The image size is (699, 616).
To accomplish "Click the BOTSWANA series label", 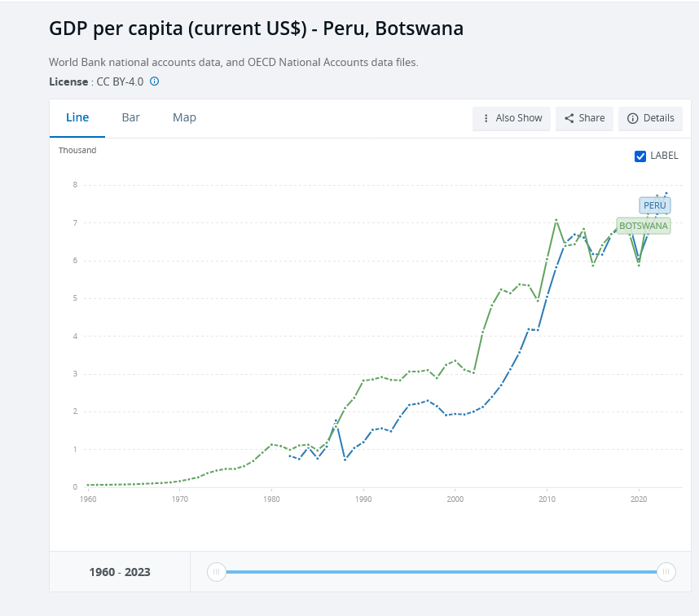I will click(644, 226).
